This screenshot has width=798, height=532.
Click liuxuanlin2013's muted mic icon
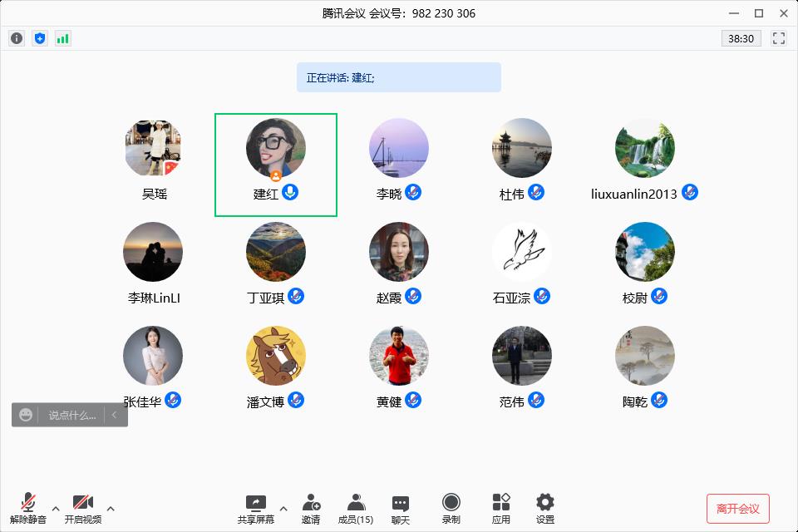[690, 193]
